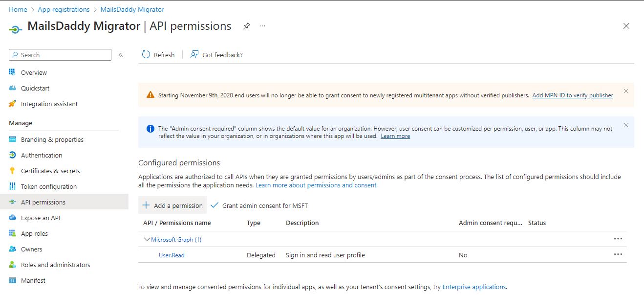Click the orange warning triangle icon
644x295 pixels.
pos(150,95)
